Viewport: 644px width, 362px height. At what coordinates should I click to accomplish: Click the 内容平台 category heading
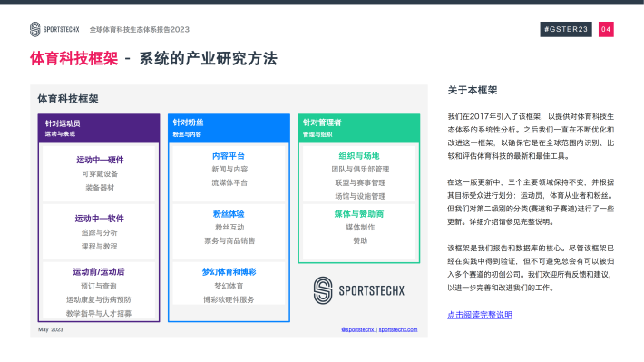[229, 156]
